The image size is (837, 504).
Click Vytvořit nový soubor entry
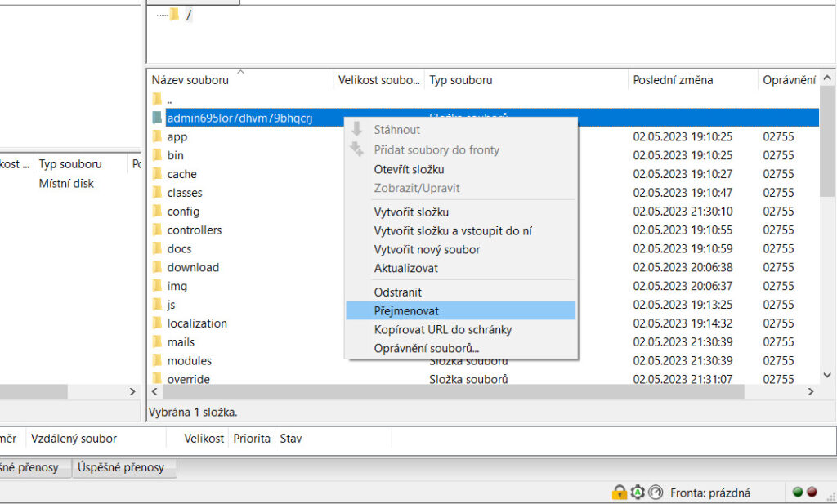[x=460, y=249]
